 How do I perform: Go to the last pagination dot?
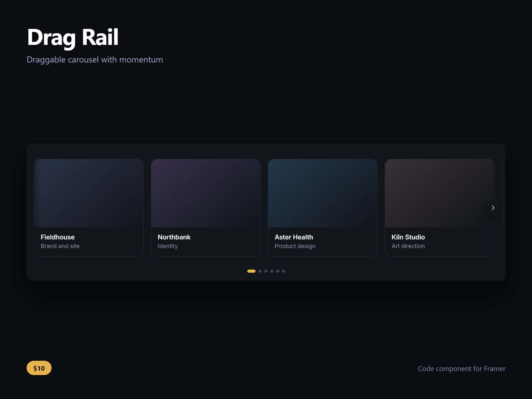point(284,271)
